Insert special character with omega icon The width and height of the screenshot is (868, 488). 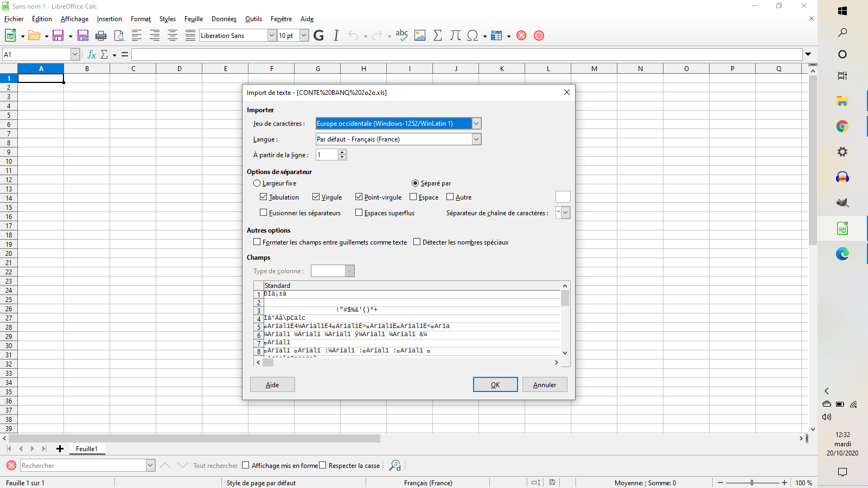[x=473, y=35]
